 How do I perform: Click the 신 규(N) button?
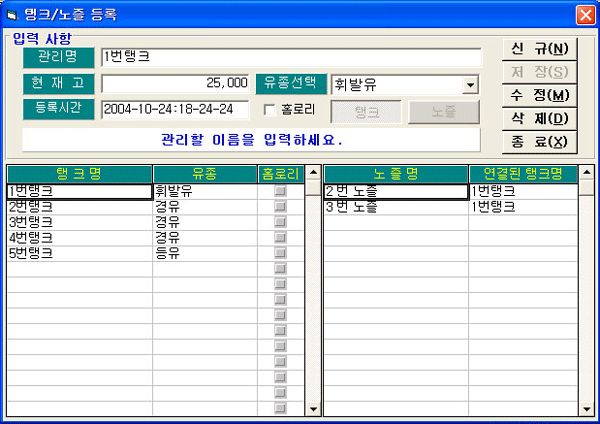click(539, 49)
